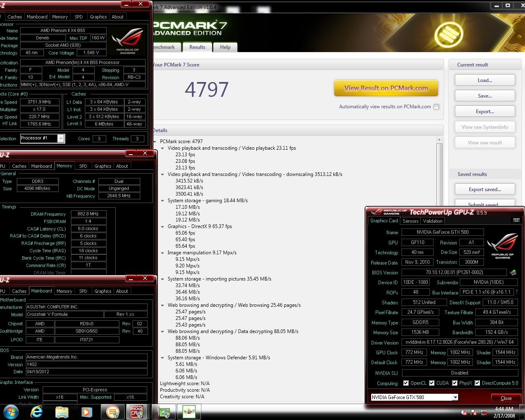Open SPD tab in the CPU-Z Memory window
The image size is (525, 420).
click(x=83, y=166)
